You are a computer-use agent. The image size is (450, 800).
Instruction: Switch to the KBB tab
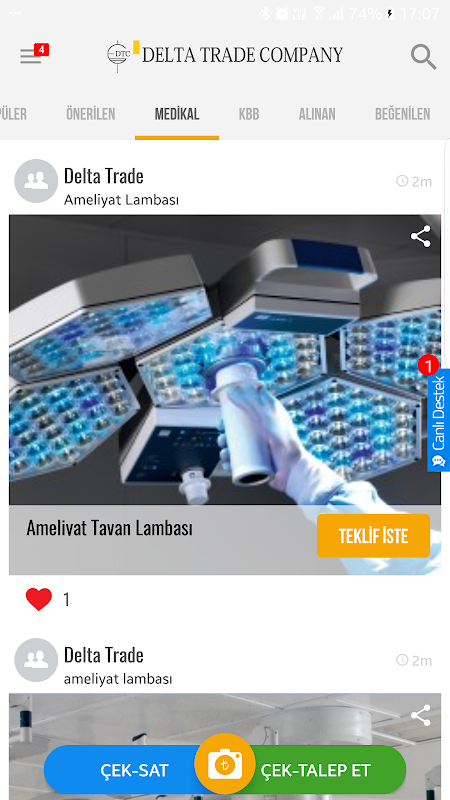249,114
